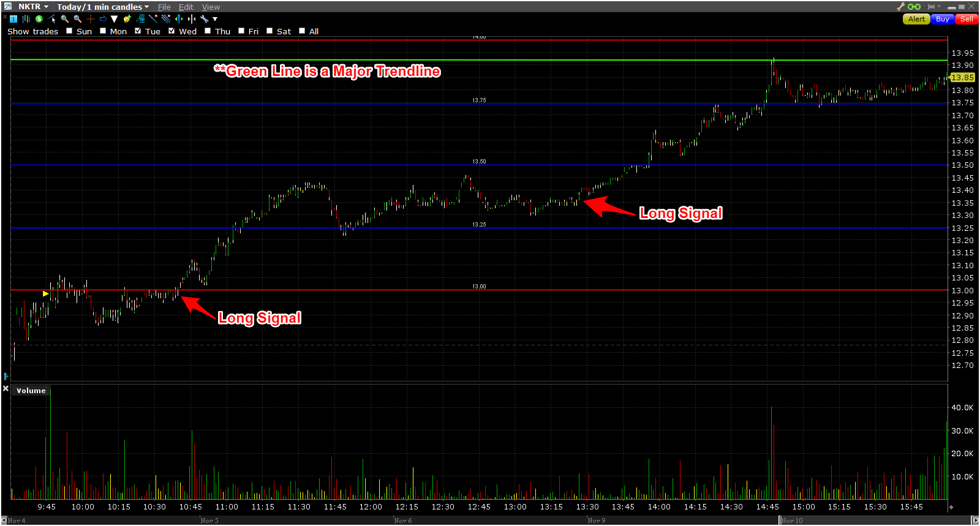Enable the Mon trades checkbox
The height and width of the screenshot is (526, 980).
tap(103, 31)
